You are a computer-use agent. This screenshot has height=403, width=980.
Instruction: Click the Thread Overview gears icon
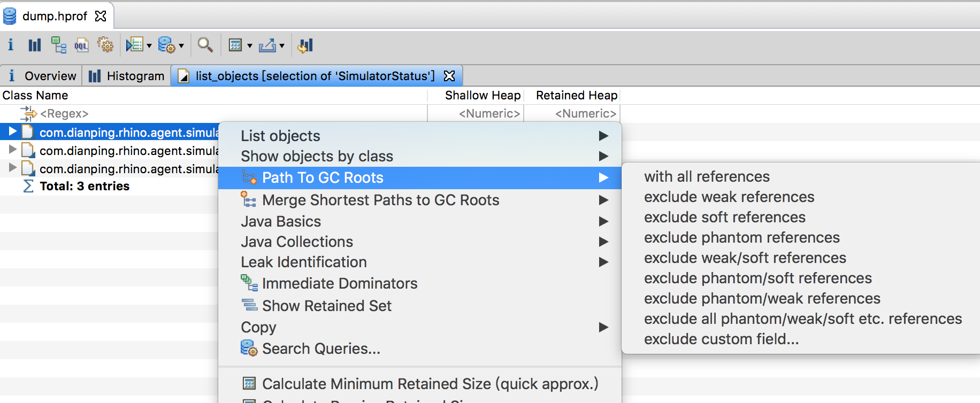105,45
